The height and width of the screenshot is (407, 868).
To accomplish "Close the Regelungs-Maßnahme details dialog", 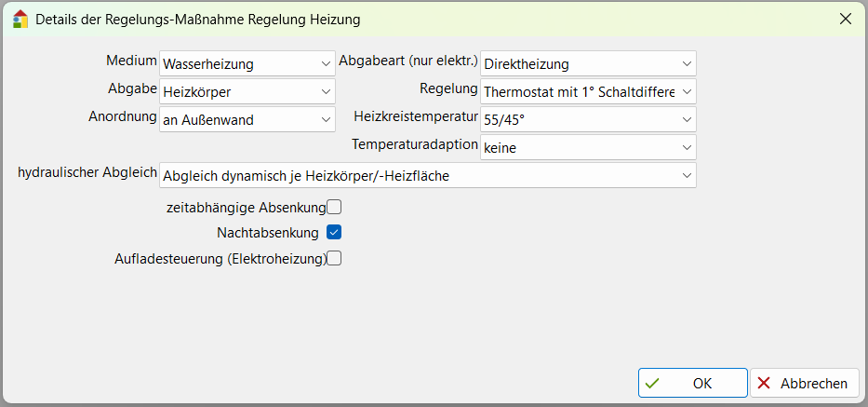I will click(846, 19).
